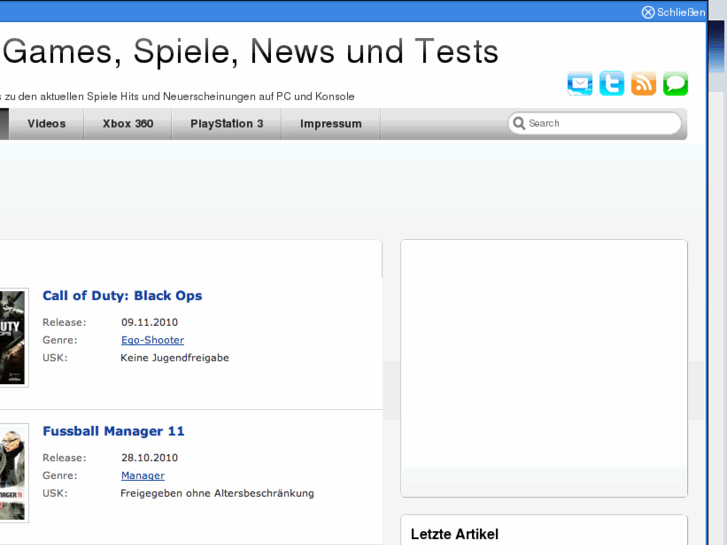Viewport: 727px width, 545px height.
Task: Follow the Manager genre link
Action: pyautogui.click(x=143, y=475)
